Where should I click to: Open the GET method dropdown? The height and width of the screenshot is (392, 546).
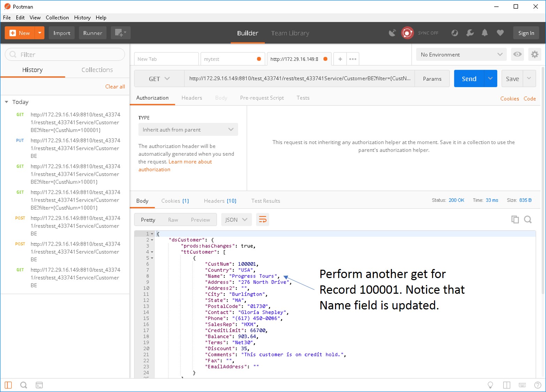159,78
